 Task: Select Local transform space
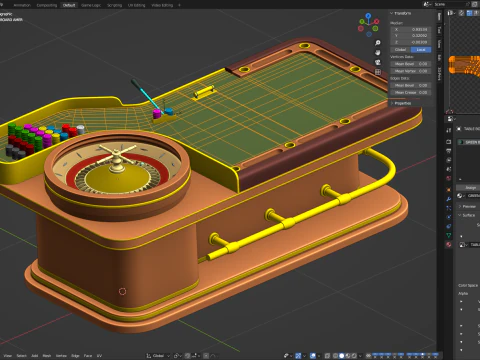(421, 50)
